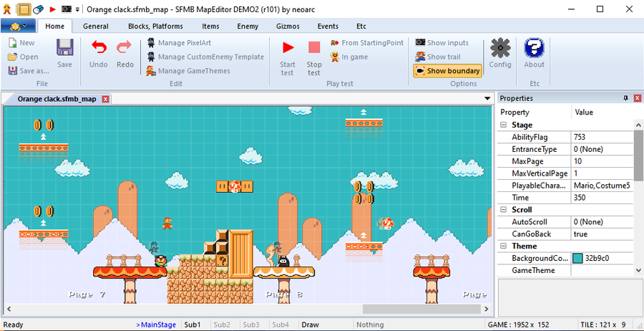The image size is (644, 331).
Task: Edit the MaxPage value 10
Action: [x=602, y=161]
